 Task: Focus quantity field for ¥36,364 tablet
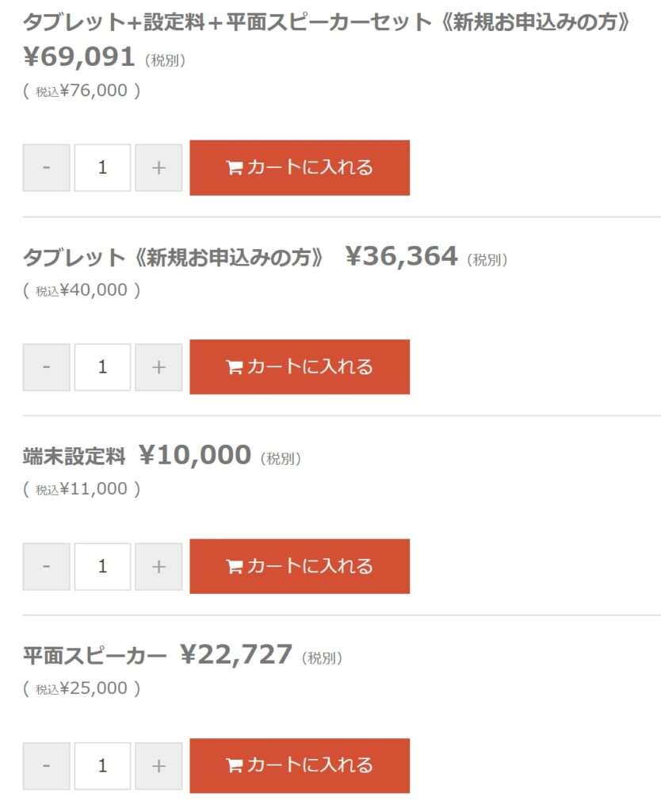tap(102, 366)
